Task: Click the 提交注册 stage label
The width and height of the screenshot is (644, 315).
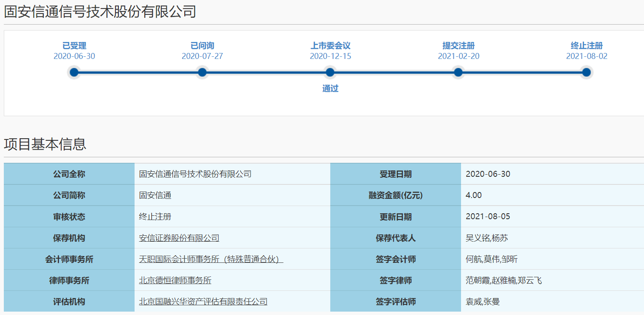Action: [x=458, y=46]
